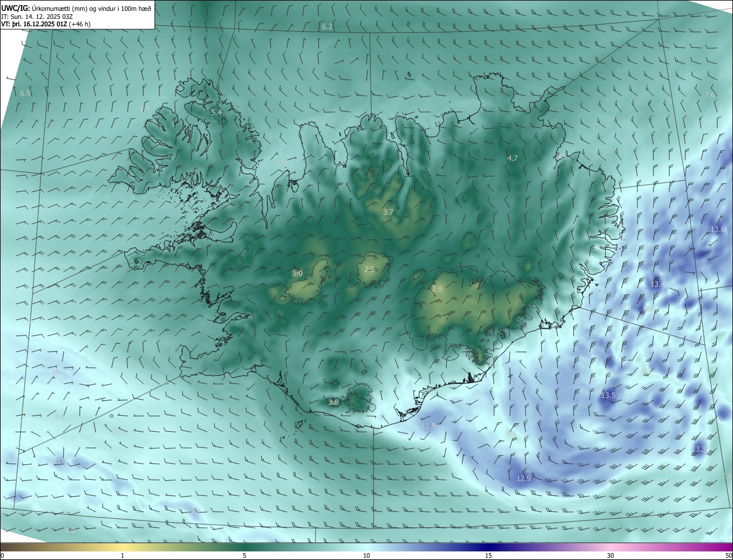Click the map title "Úrkomumætti (mm) og vindur"
Screen dimensions: 733x560
click(74, 8)
